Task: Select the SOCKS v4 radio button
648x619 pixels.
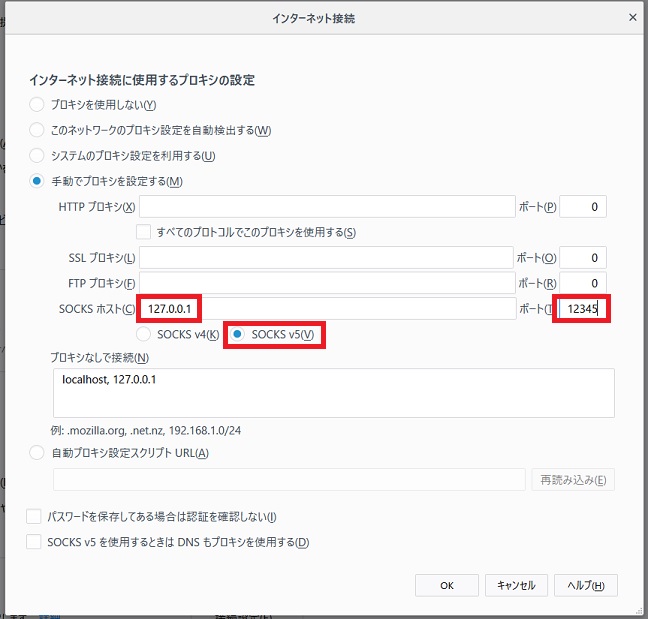Action: pyautogui.click(x=144, y=334)
